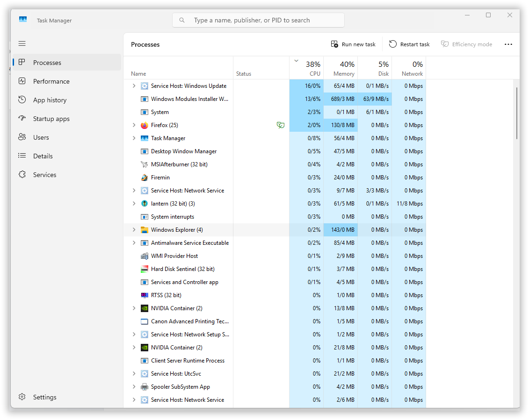Click the MSIAfterburner process icon
The width and height of the screenshot is (529, 420).
145,164
